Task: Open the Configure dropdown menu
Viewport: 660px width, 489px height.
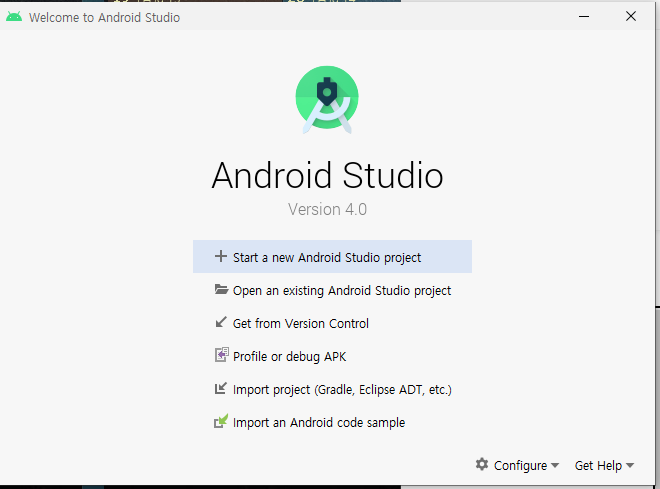Action: [517, 465]
